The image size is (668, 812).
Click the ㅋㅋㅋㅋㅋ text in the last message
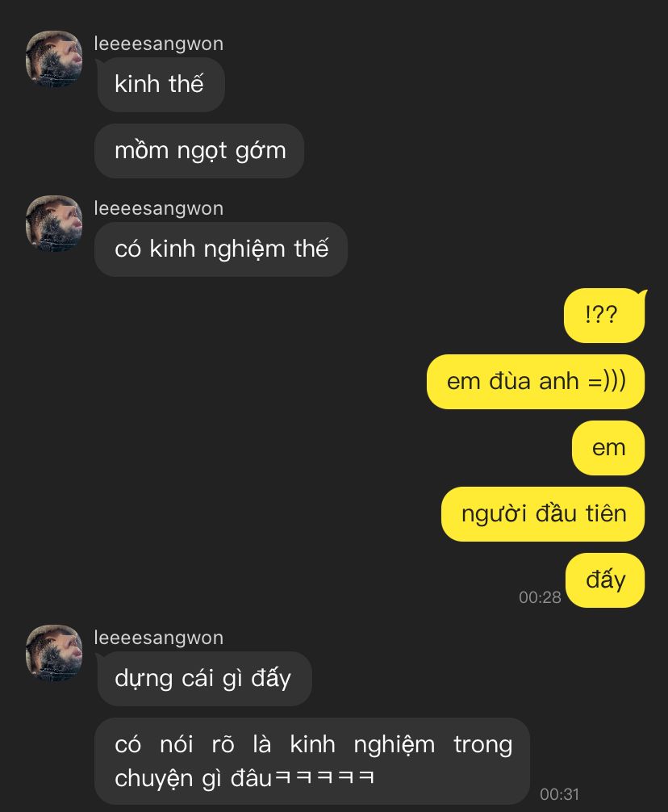point(325,778)
